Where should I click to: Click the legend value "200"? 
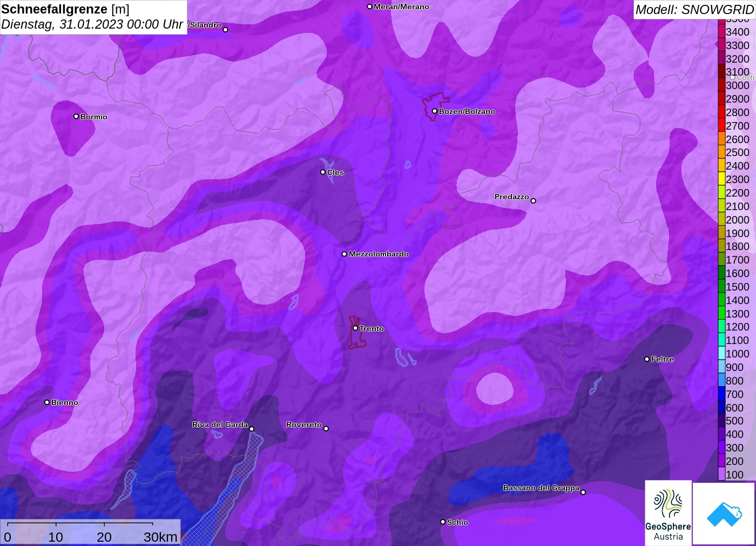coord(735,461)
